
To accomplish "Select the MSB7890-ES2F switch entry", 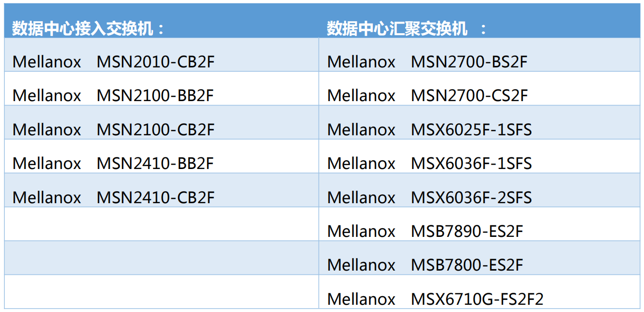I will pos(467,231).
